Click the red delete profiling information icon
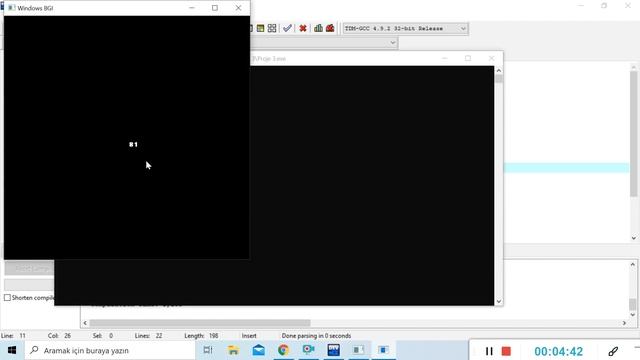This screenshot has width=640, height=360. tap(330, 28)
